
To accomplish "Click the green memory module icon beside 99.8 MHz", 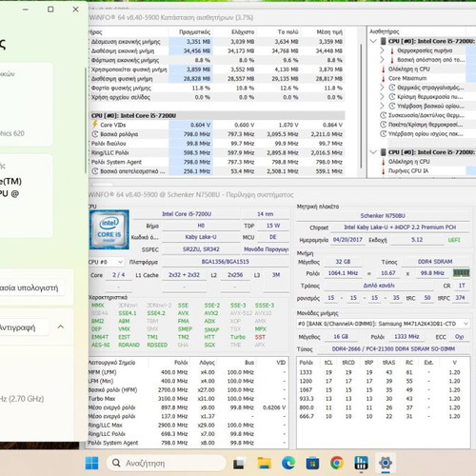I will (x=461, y=273).
